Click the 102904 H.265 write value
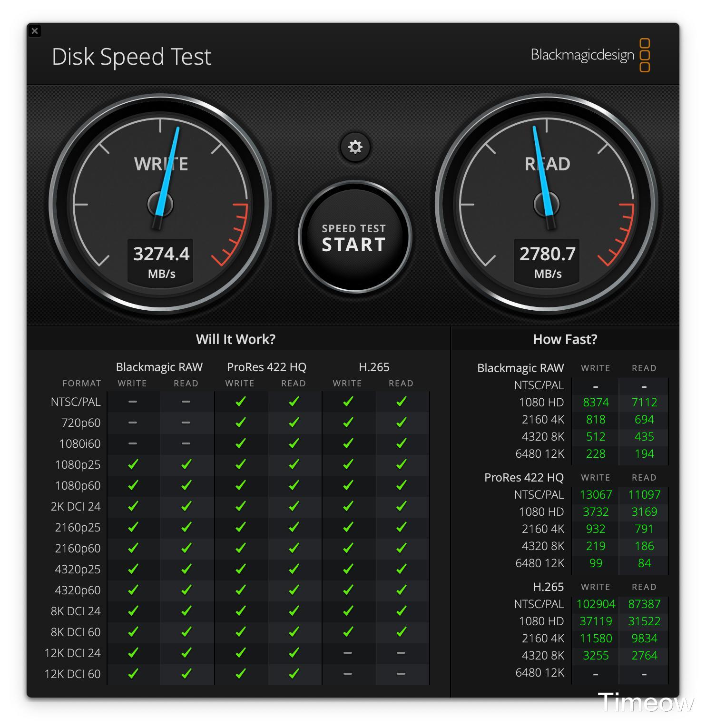The height and width of the screenshot is (728, 706). pos(596,604)
